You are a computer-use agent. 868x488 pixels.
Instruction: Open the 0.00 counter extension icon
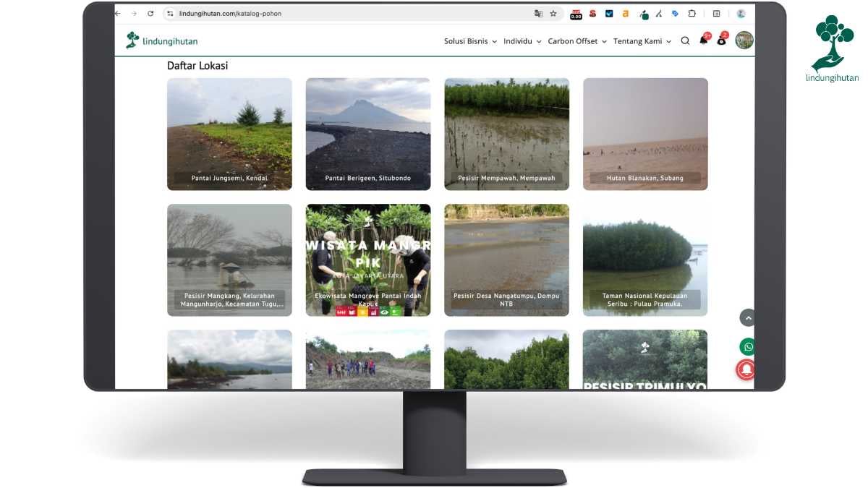coord(576,14)
